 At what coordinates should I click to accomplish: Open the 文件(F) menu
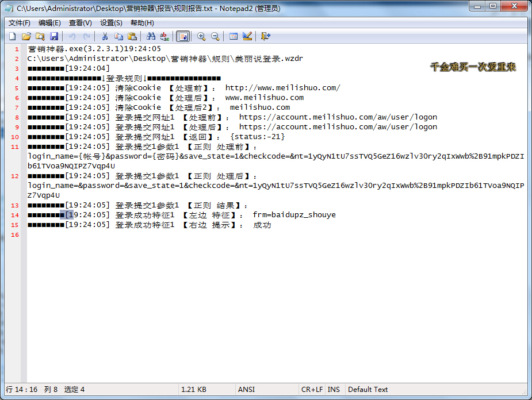point(20,23)
